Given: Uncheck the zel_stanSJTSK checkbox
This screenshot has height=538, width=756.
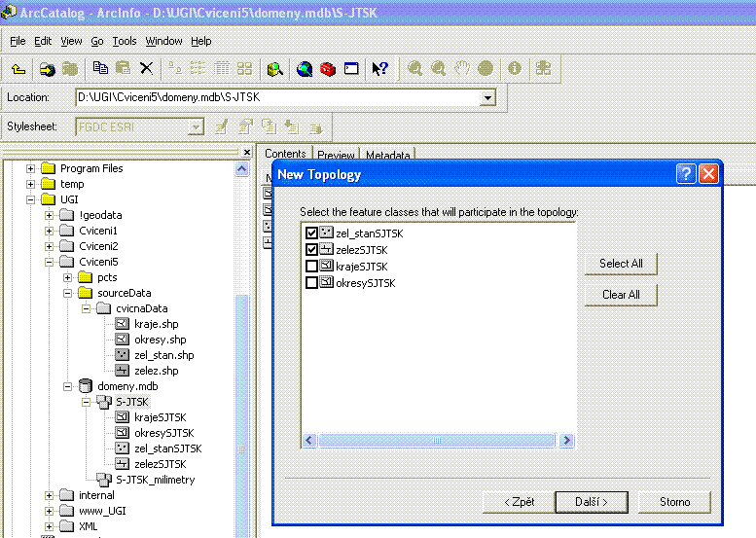Looking at the screenshot, I should pos(311,233).
